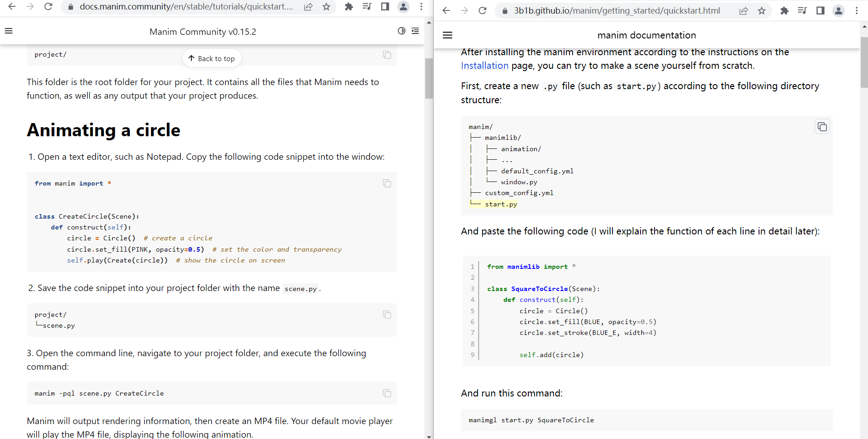Screen dimensions: 868x439
Task: Open the Installation page link
Action: [484, 66]
